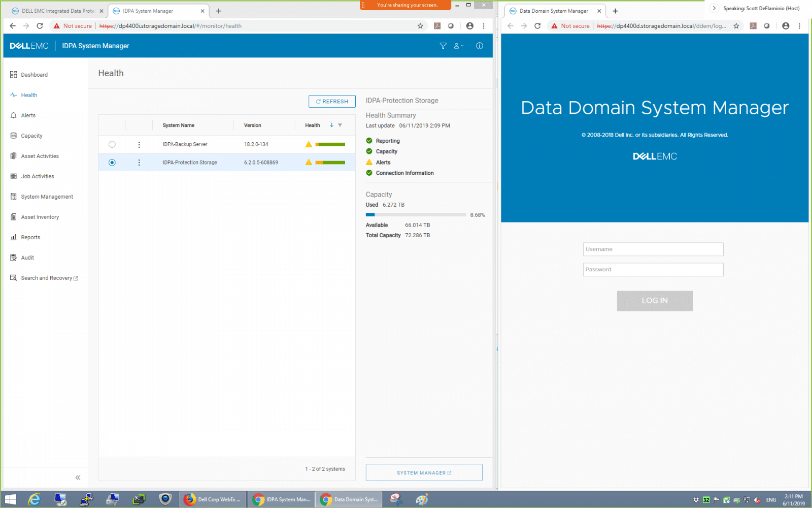Switch to Data Domain Syst taskbar item
The width and height of the screenshot is (812, 508).
click(x=349, y=500)
